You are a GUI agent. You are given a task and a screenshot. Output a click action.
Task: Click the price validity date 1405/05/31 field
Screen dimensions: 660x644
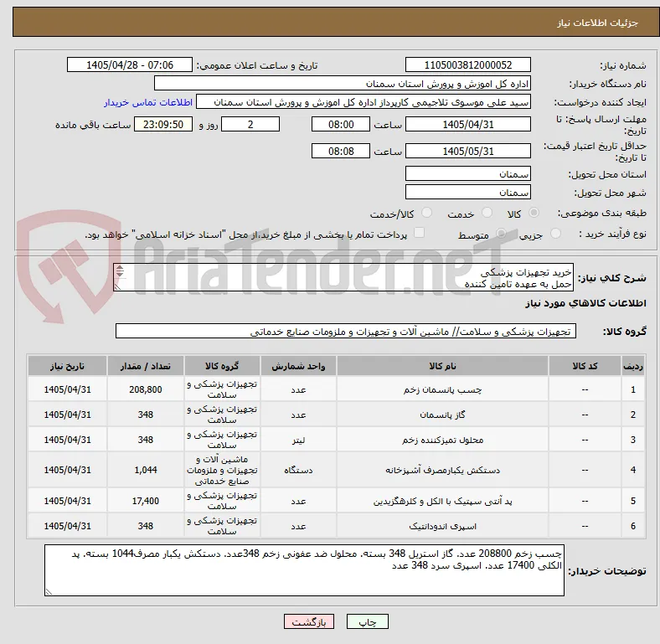point(467,151)
